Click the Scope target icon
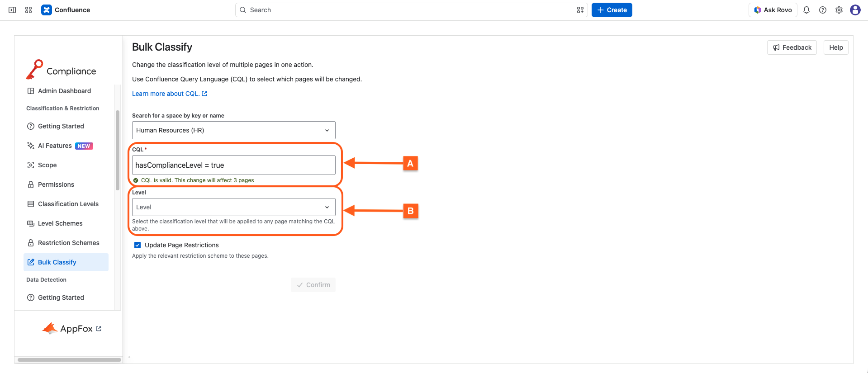Screen dimensions: 868x373 pos(31,165)
